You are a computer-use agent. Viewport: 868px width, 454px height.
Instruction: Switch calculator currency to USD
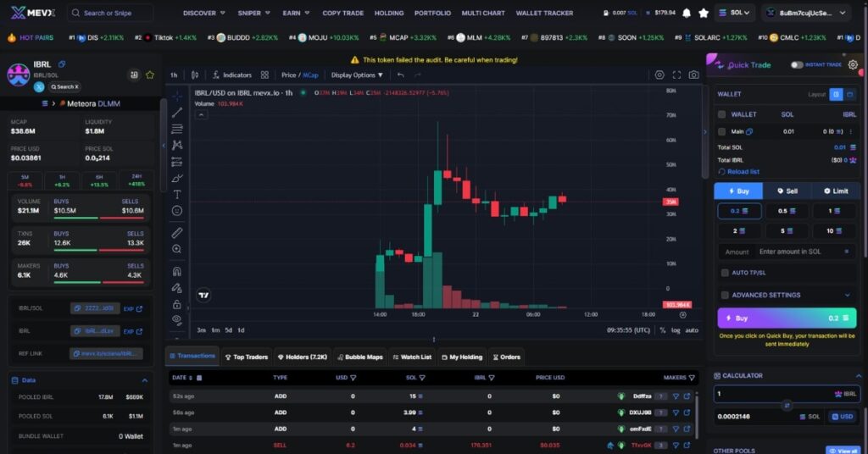pyautogui.click(x=842, y=417)
